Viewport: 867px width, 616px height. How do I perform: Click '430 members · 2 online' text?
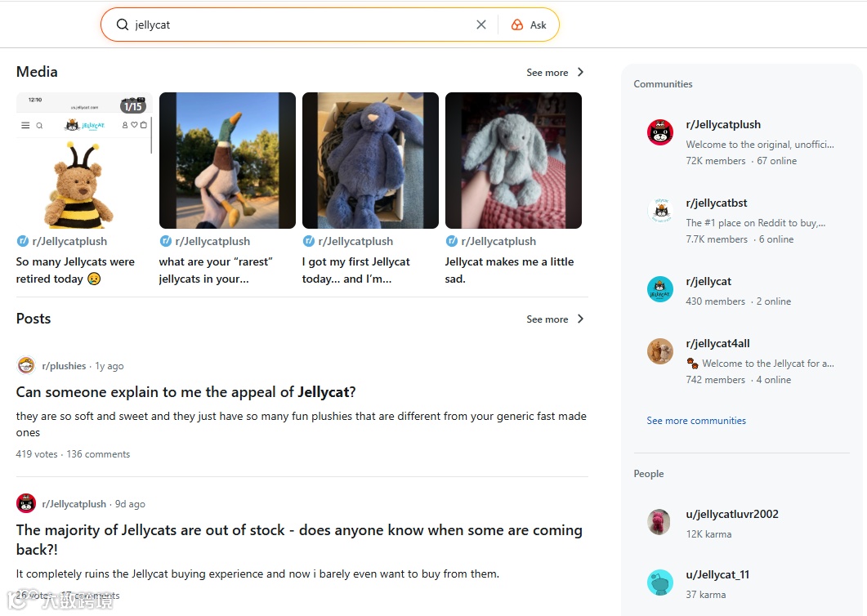pos(738,301)
